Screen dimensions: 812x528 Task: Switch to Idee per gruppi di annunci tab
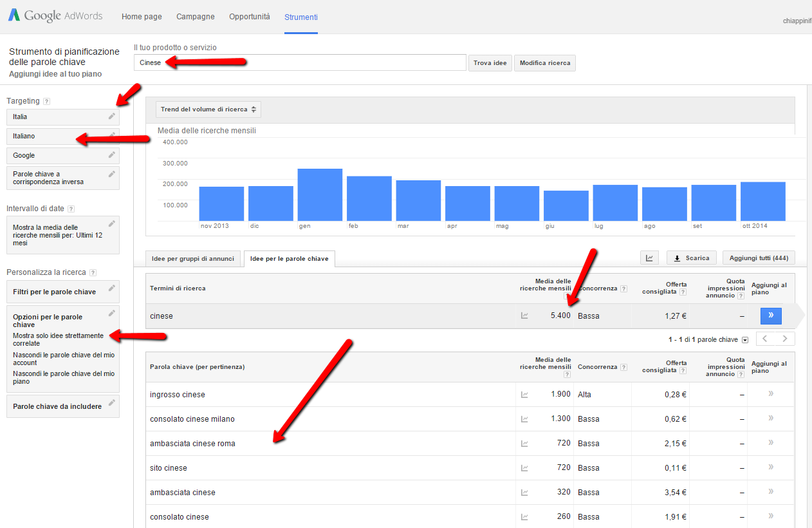coord(194,259)
